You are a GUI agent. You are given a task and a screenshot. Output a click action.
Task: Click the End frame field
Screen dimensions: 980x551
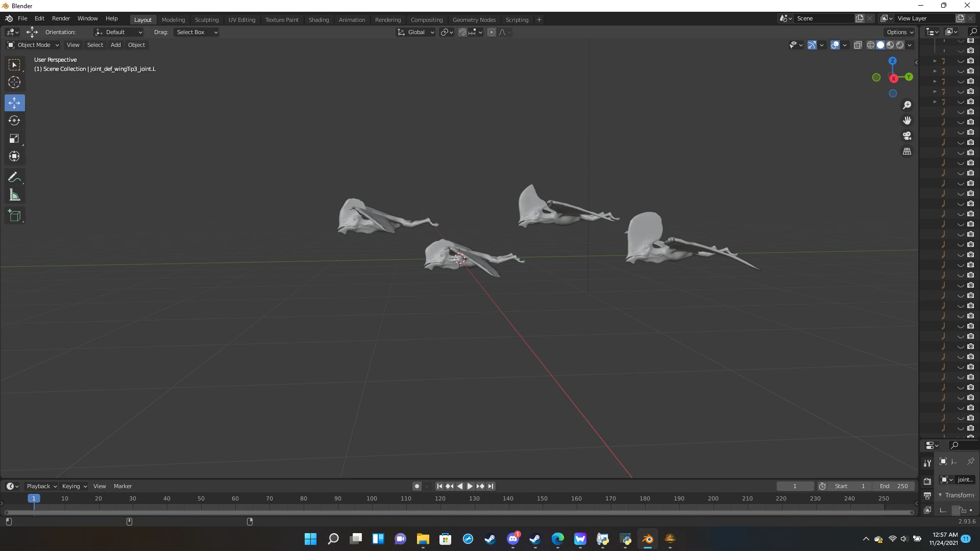coord(894,486)
